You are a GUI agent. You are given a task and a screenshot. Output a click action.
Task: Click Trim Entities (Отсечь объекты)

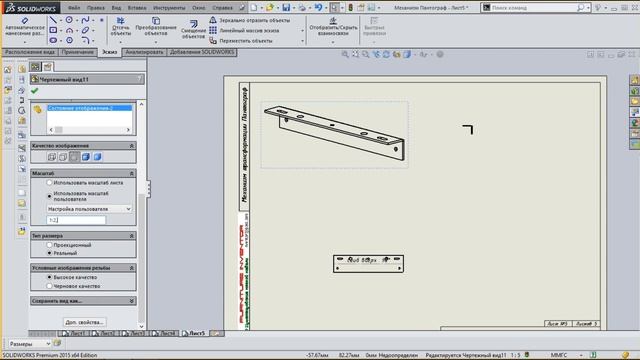click(x=120, y=27)
